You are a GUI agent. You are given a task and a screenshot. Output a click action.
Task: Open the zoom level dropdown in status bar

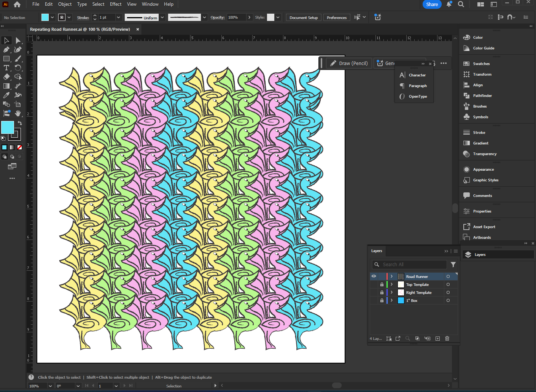point(50,386)
